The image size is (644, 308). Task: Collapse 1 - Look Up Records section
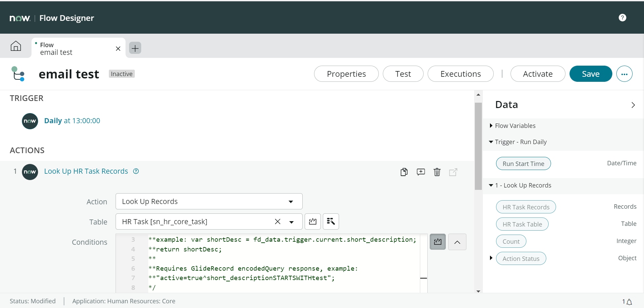[x=491, y=185]
